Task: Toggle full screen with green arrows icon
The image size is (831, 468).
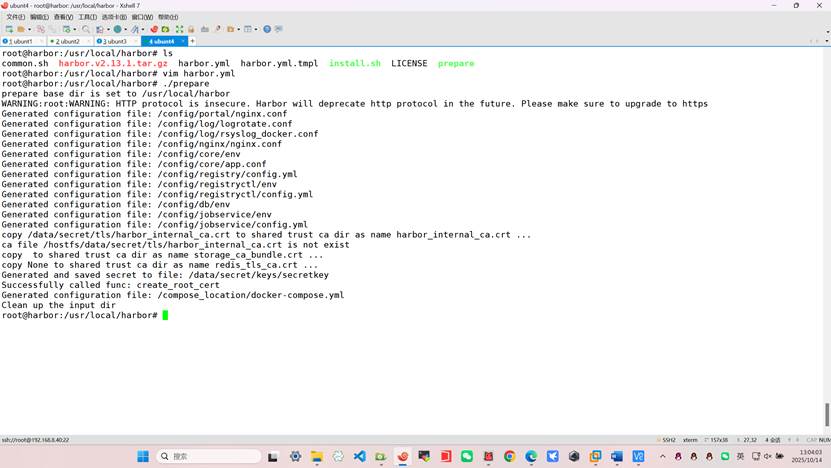Action: 180,29
